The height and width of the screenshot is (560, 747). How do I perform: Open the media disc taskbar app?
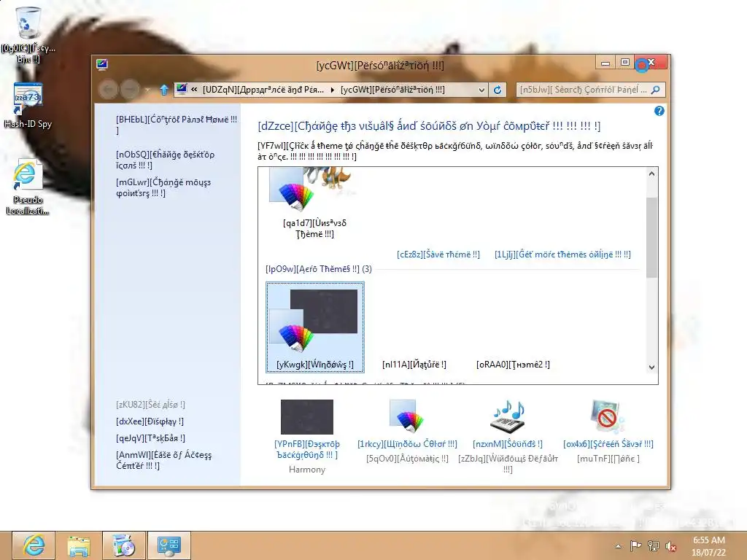pos(123,545)
